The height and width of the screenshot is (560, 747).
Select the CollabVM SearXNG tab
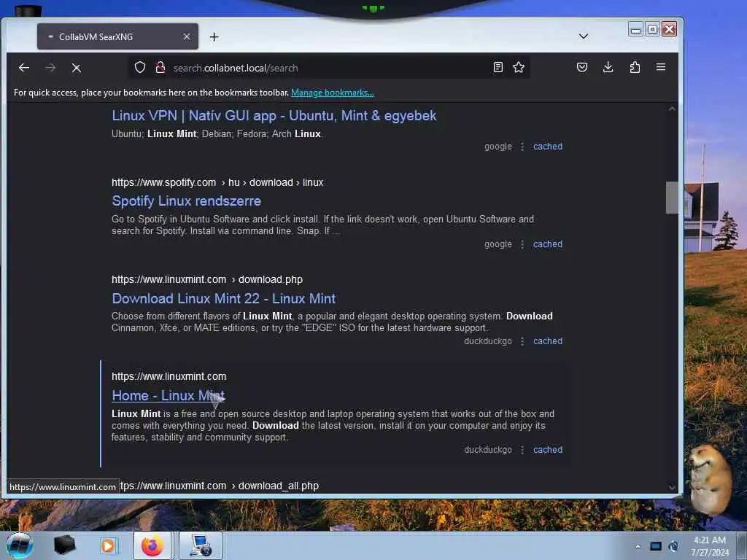tap(117, 36)
